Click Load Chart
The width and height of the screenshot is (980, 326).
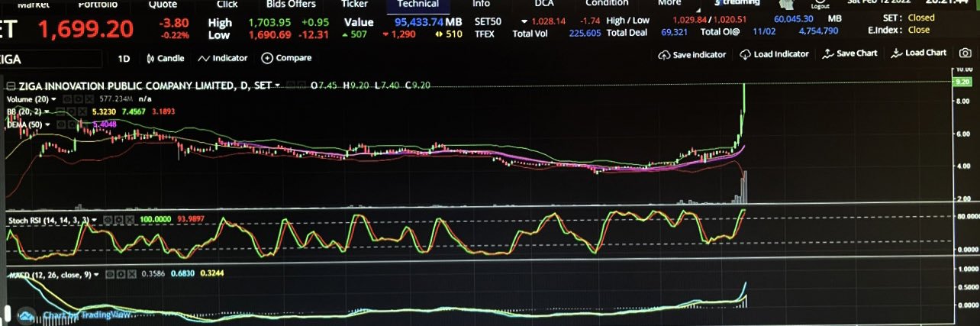point(918,53)
